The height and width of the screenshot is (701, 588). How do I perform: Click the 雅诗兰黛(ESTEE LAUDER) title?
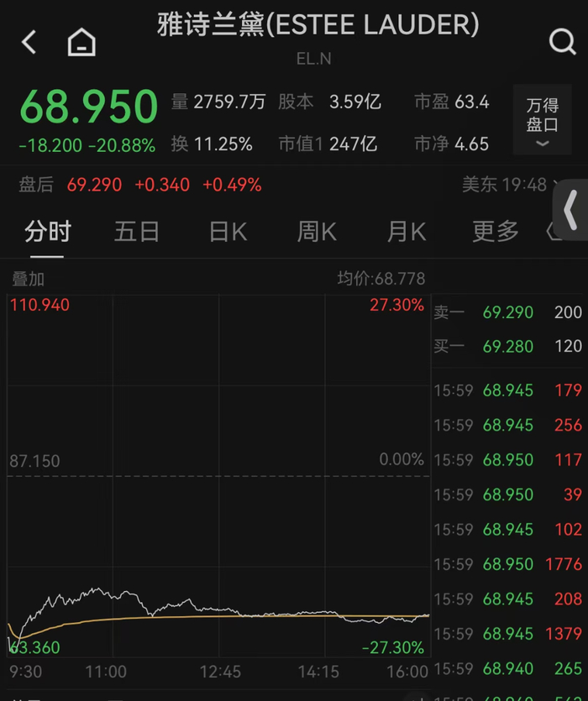point(318,24)
